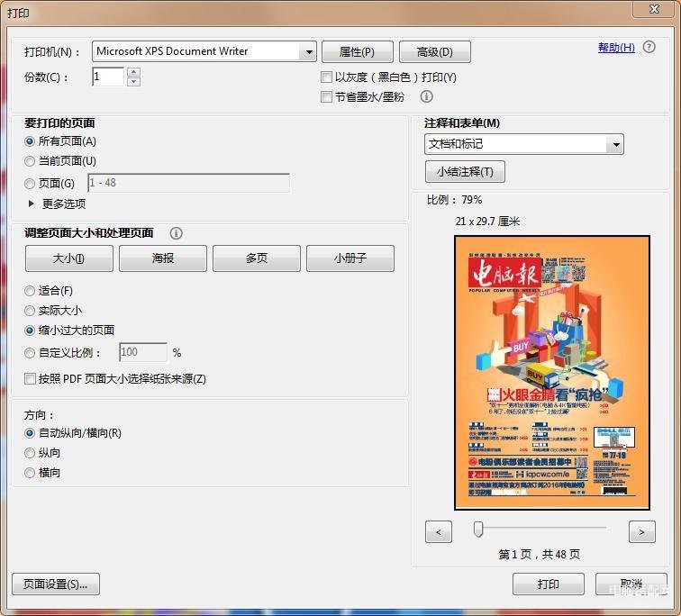Screen dimensions: 681x616
Task: Click info icon next to page sizing heading
Action: pyautogui.click(x=177, y=233)
